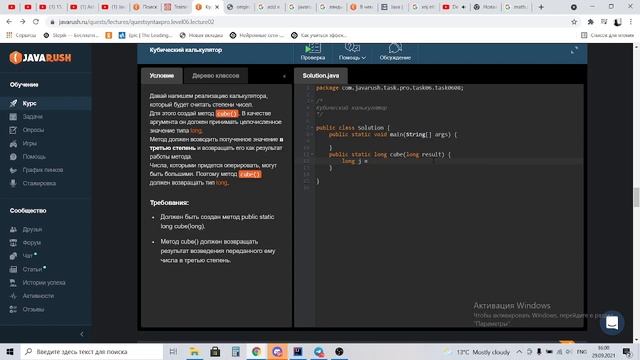The image size is (640, 360).
Task: Open Стажировка in the sidebar
Action: 39,183
